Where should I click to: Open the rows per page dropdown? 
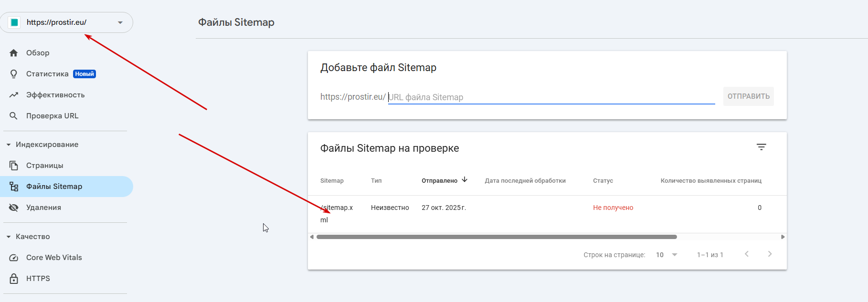pos(667,255)
